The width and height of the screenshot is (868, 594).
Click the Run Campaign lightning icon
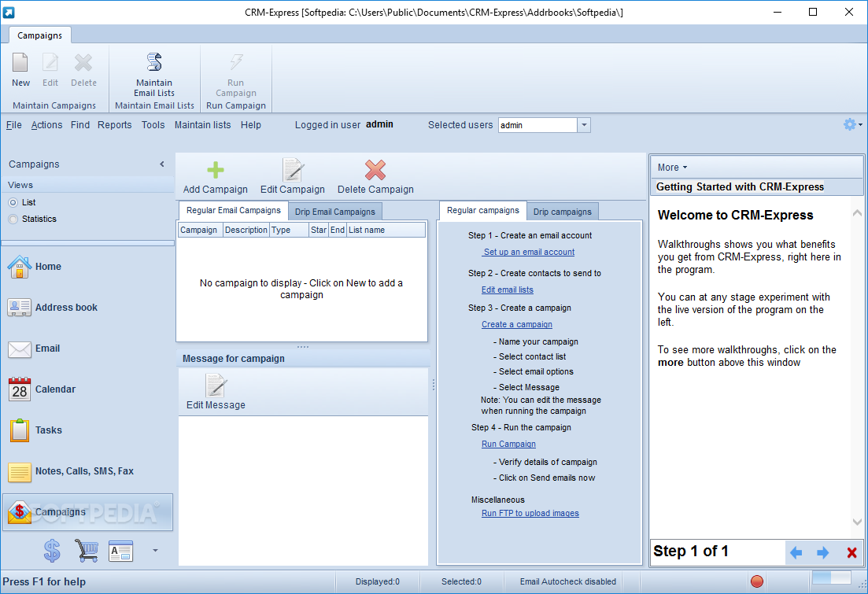(236, 62)
